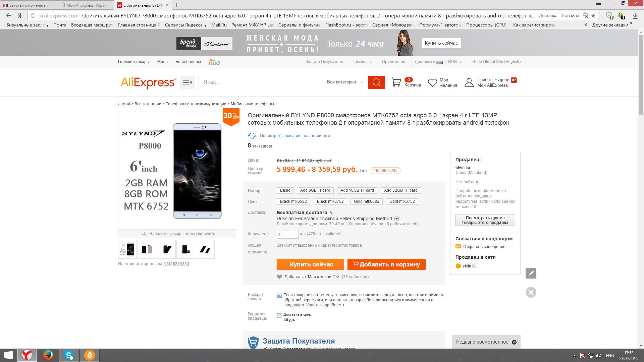The image size is (644, 362).
Task: Click Посмотреть название на английском link
Action: click(295, 136)
